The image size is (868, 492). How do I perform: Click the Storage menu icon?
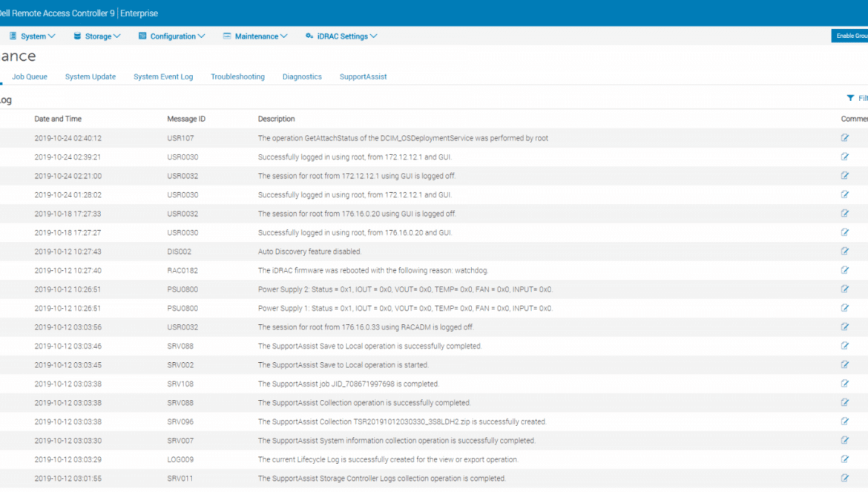[77, 36]
